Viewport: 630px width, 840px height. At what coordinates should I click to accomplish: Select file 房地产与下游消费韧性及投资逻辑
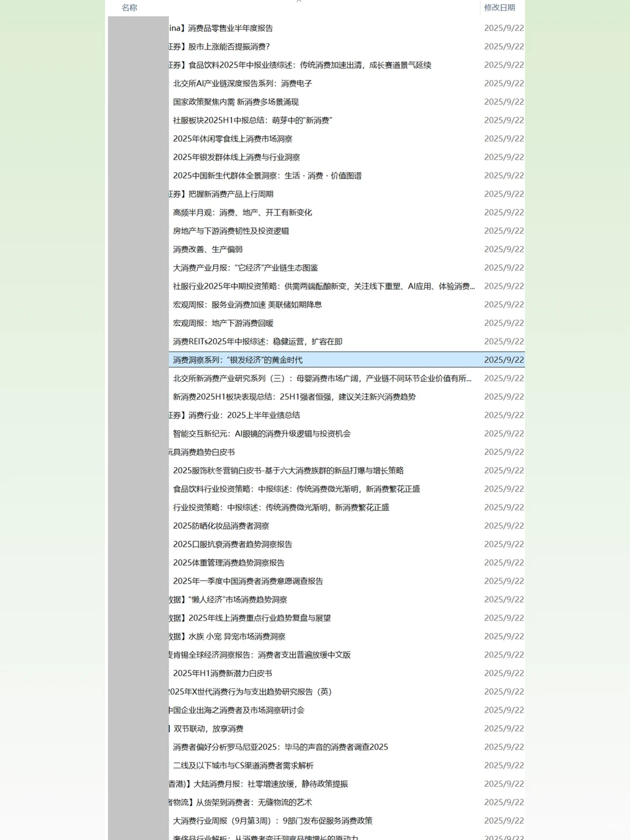(x=231, y=231)
